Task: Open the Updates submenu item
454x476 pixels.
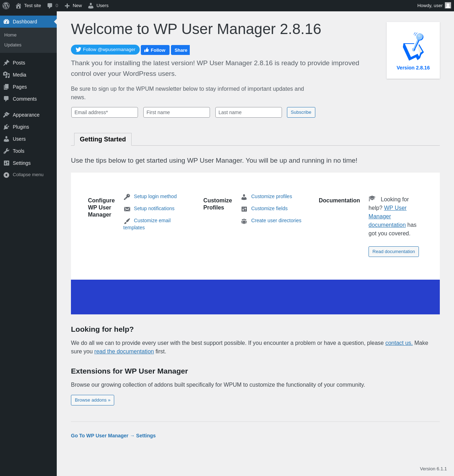Action: 13,45
